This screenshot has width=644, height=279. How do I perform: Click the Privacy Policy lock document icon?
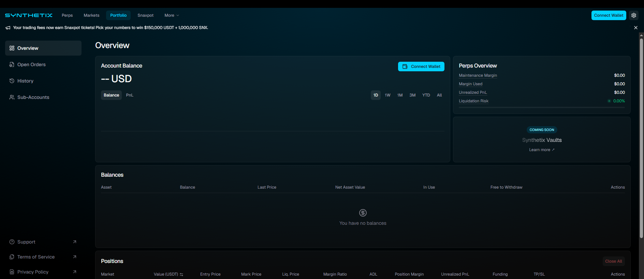coord(12,272)
